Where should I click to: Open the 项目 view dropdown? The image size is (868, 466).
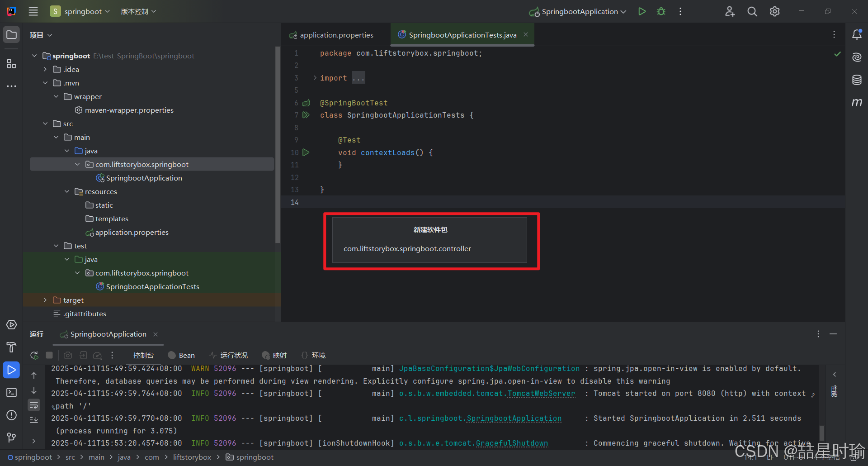(41, 35)
